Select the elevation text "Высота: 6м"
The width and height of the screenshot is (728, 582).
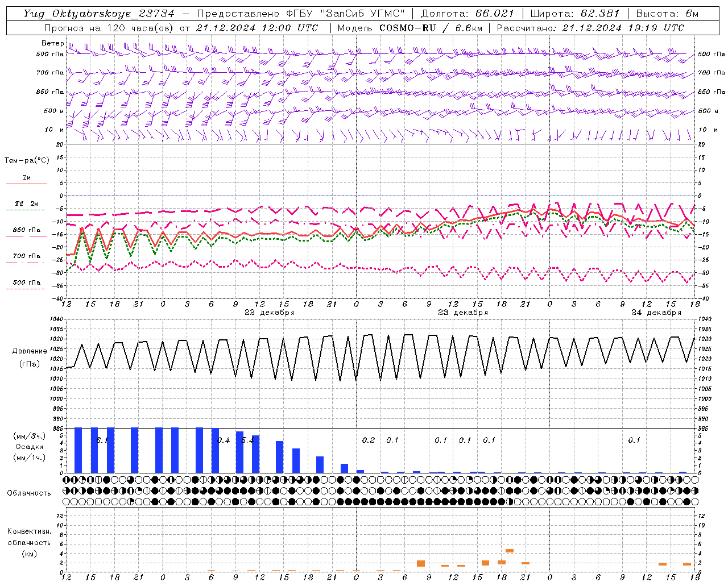[x=667, y=14]
